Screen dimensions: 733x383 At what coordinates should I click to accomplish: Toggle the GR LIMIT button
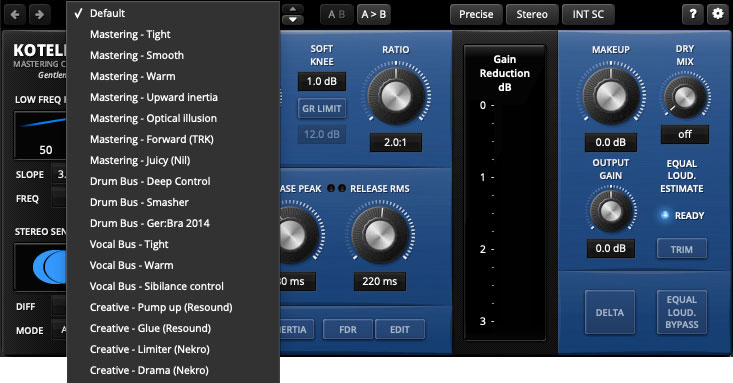point(322,108)
